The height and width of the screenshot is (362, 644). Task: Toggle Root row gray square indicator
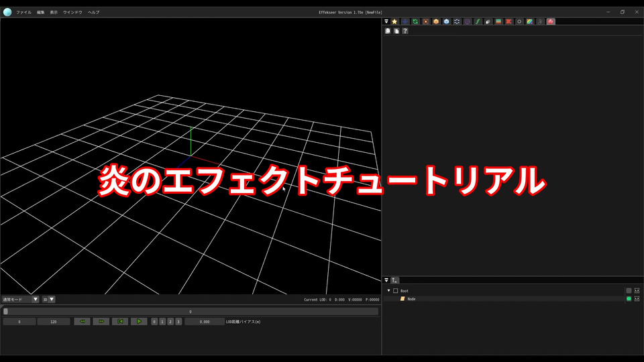pos(629,290)
